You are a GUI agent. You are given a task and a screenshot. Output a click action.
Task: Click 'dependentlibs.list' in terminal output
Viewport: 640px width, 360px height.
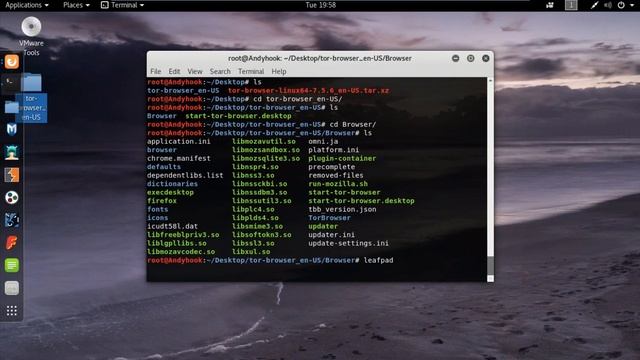(185, 176)
